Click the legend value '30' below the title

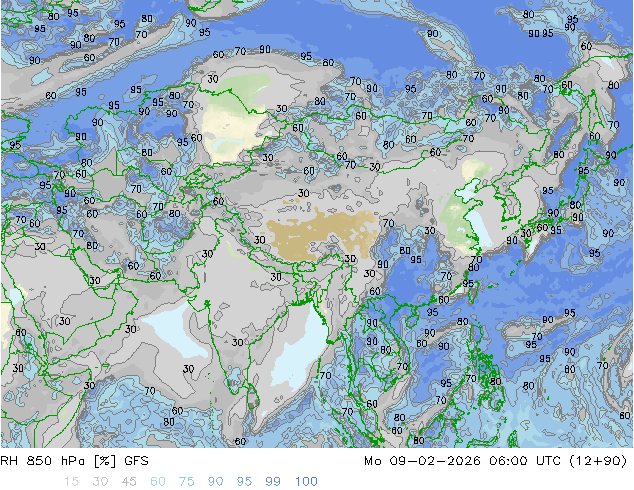click(100, 482)
